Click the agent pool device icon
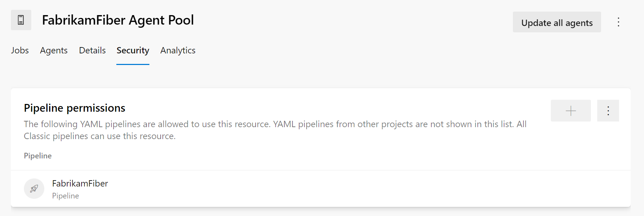The height and width of the screenshot is (216, 644). point(21,20)
